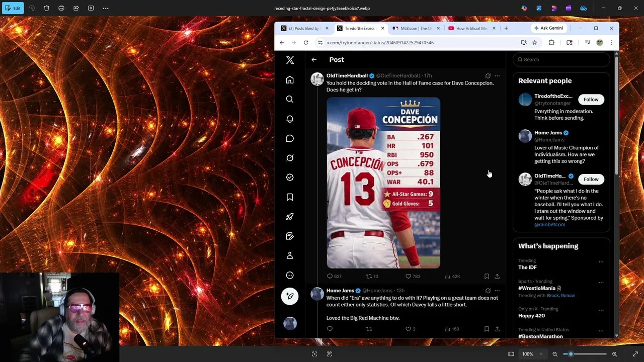The width and height of the screenshot is (644, 362).
Task: Click the Ask Gemini button
Action: (x=548, y=28)
